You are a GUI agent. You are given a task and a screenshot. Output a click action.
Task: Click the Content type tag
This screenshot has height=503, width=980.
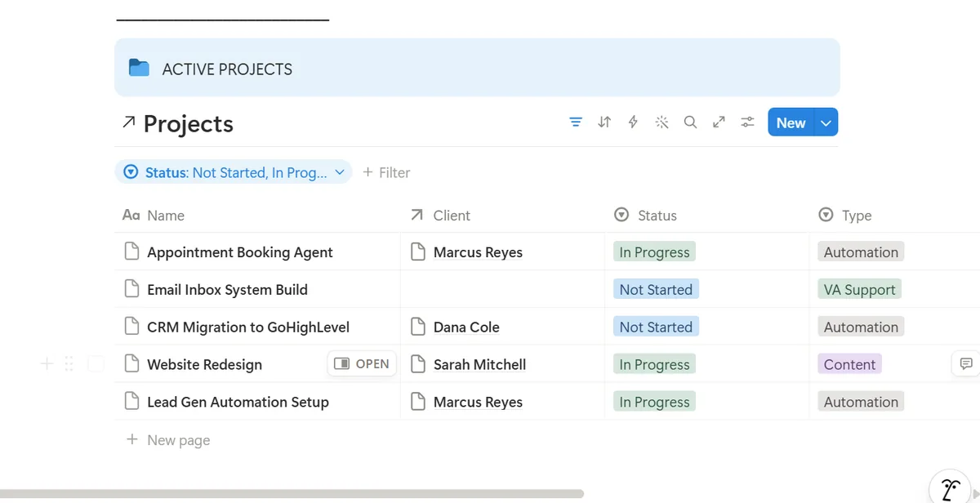(x=849, y=365)
